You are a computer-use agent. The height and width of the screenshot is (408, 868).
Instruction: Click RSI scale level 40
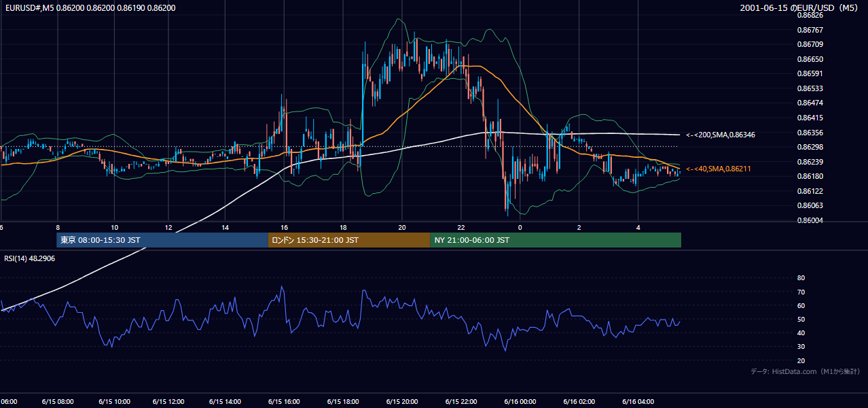pyautogui.click(x=801, y=333)
